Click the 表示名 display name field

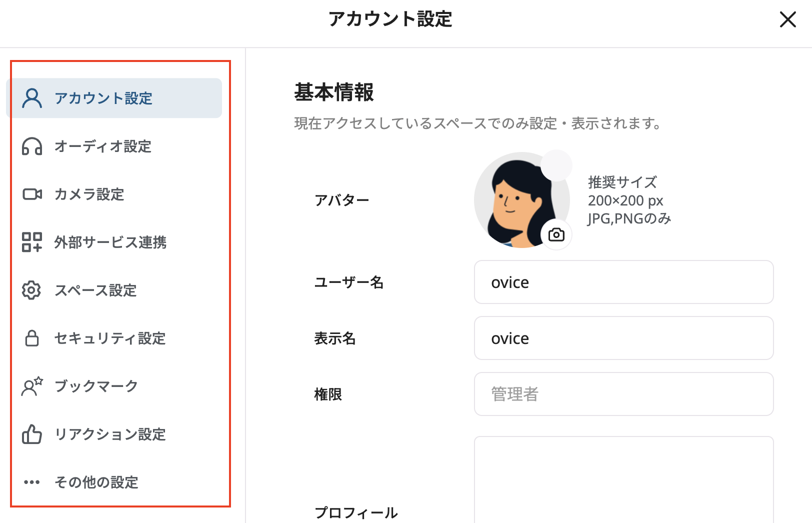pos(623,338)
